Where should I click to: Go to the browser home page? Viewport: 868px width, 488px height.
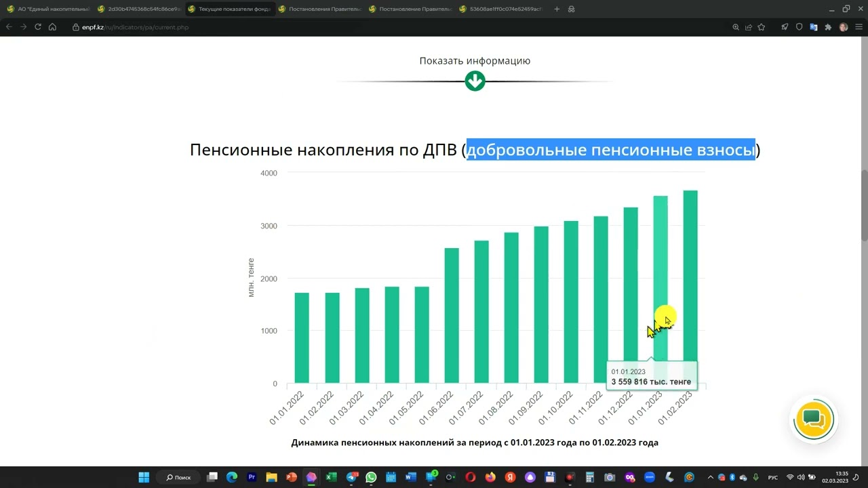tap(52, 27)
